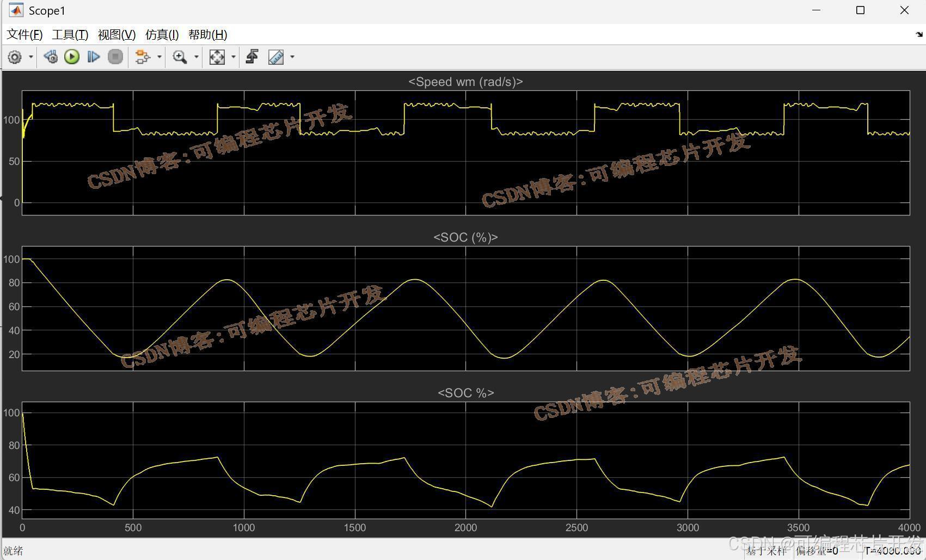Image resolution: width=926 pixels, height=560 pixels.
Task: Select the Zoom magnifier tool
Action: coord(180,57)
